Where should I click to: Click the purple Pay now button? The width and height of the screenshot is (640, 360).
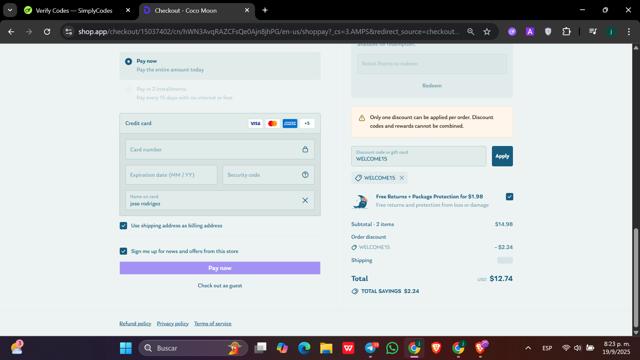pyautogui.click(x=220, y=268)
